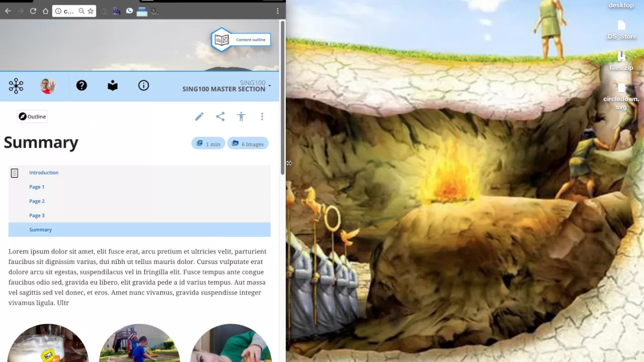Go to browser home page

[x=45, y=11]
